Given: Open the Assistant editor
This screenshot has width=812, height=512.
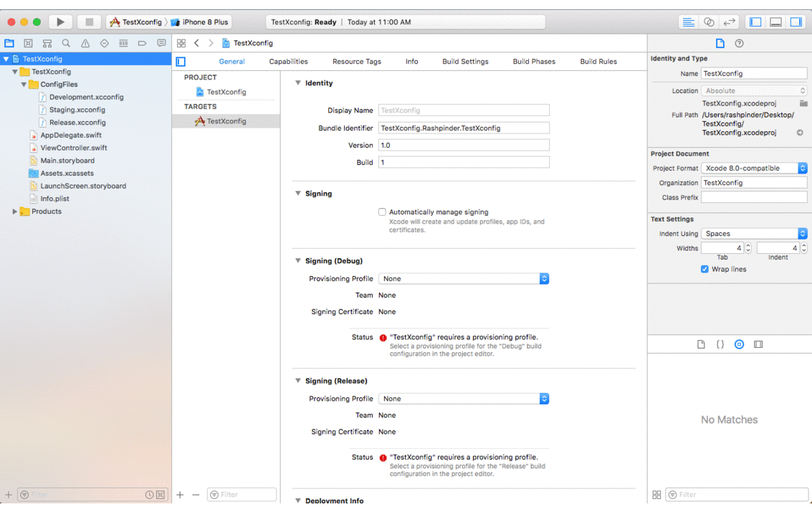Looking at the screenshot, I should click(710, 22).
